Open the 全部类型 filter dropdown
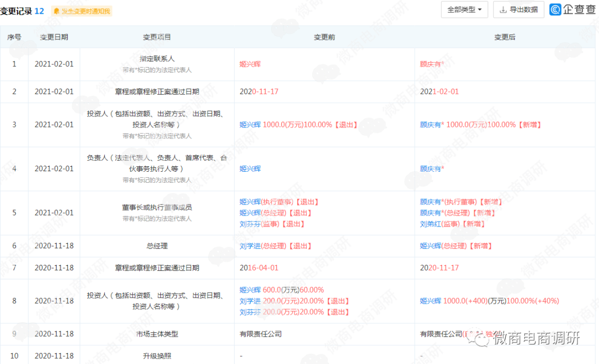The image size is (599, 364). (x=464, y=9)
